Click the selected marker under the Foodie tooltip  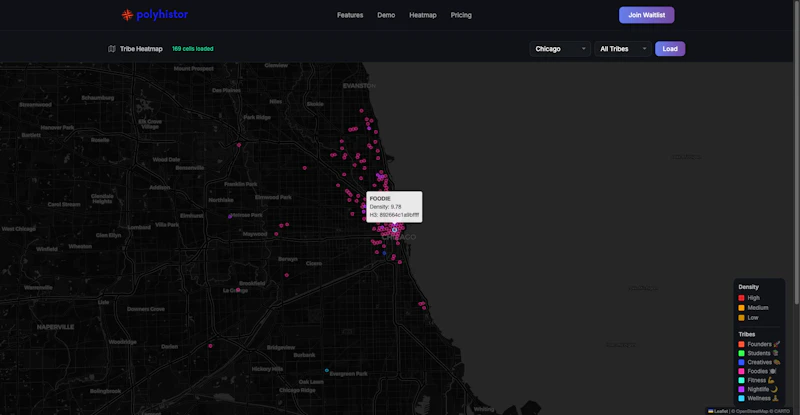point(394,230)
